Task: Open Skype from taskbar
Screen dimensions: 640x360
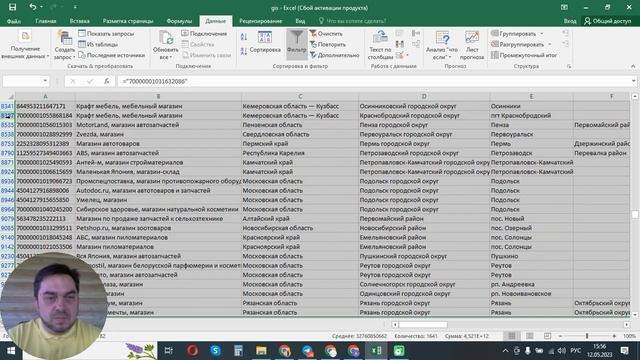Action: [x=216, y=351]
